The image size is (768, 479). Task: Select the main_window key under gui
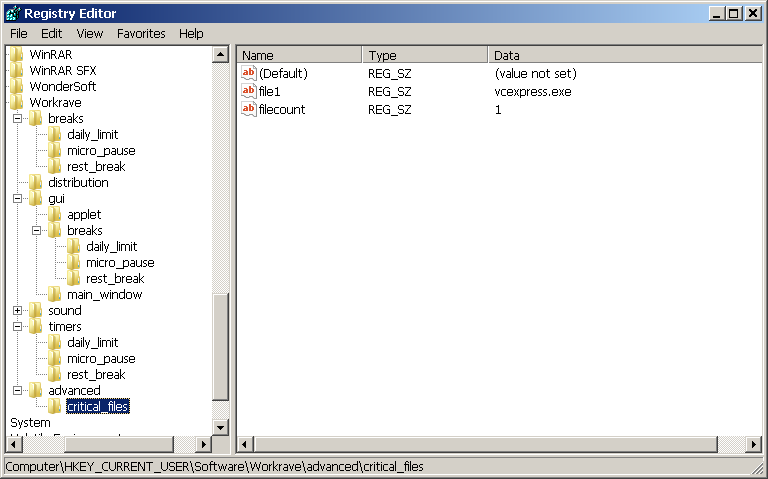104,294
